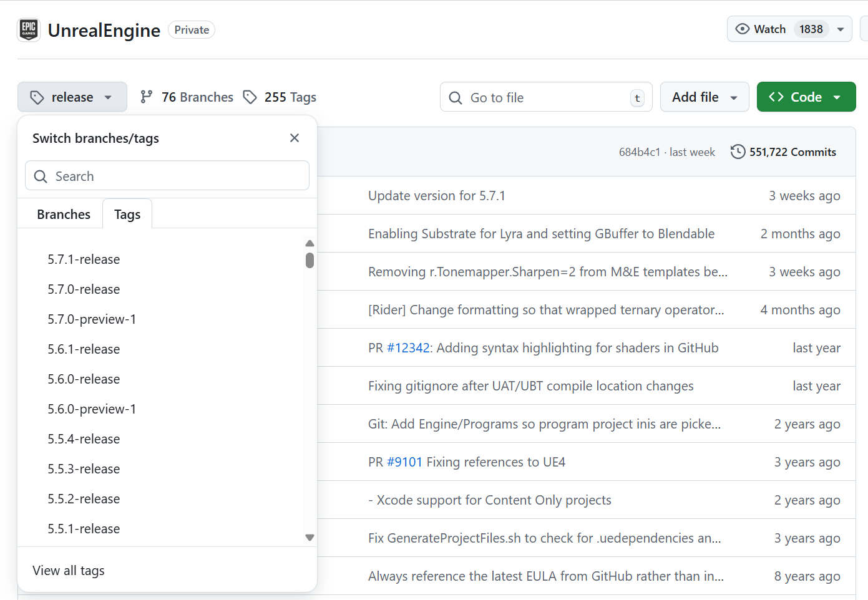Open the Watch options dropdown arrow
Screen dimensions: 868x600
tap(841, 29)
